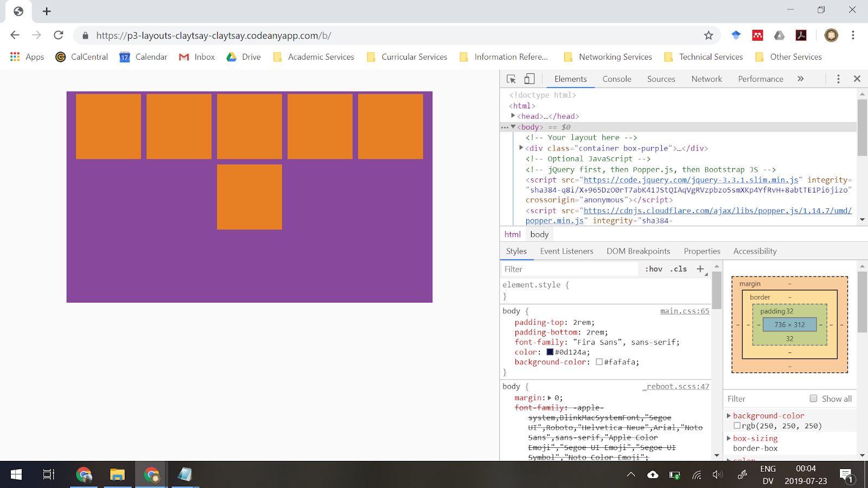Go forward arrow in browser toolbar
Screen dimensions: 868x488
pyautogui.click(x=36, y=35)
